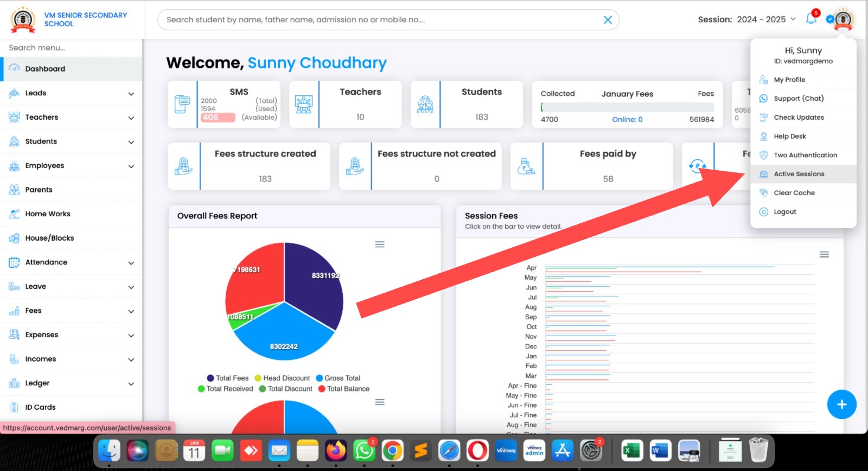Image resolution: width=868 pixels, height=471 pixels.
Task: Open the notifications bell icon
Action: [811, 19]
